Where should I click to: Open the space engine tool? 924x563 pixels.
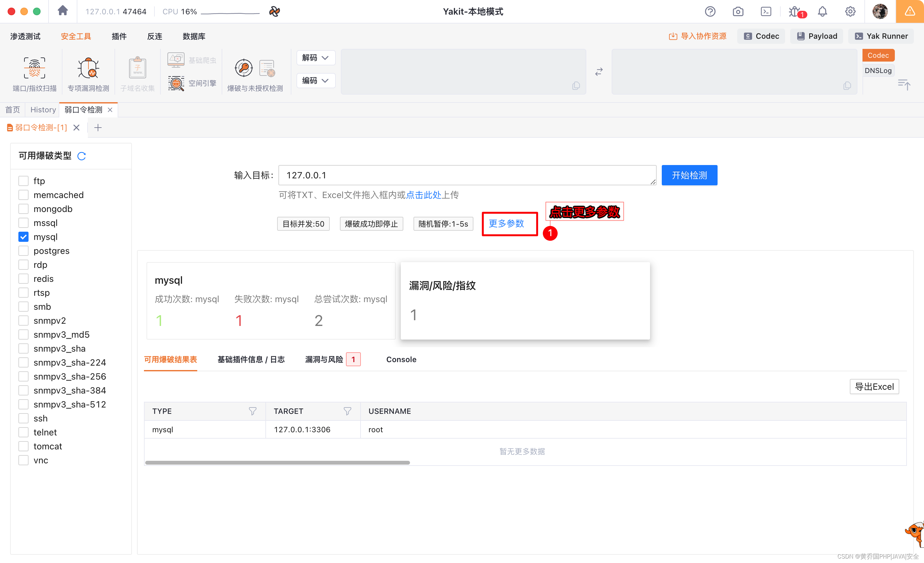click(192, 83)
